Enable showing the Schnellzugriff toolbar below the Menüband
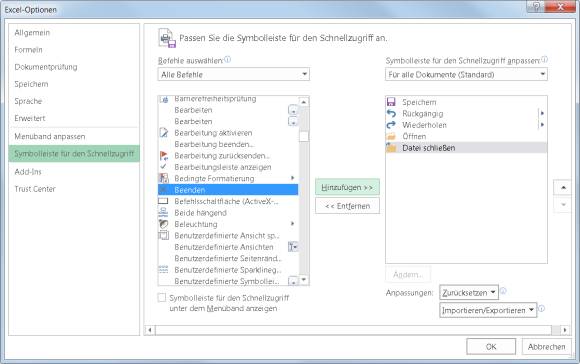Image resolution: width=580 pixels, height=364 pixels. [x=162, y=297]
